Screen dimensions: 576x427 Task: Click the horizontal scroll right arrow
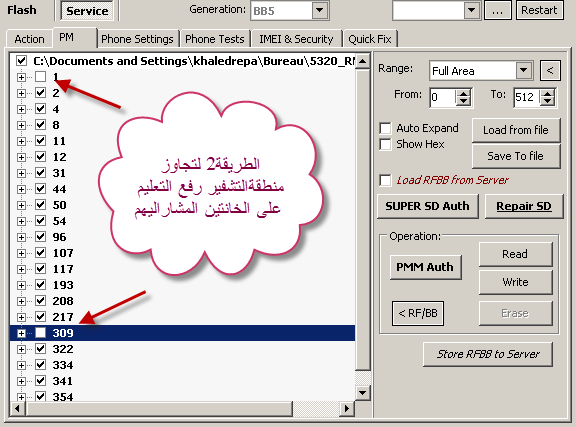(346, 408)
